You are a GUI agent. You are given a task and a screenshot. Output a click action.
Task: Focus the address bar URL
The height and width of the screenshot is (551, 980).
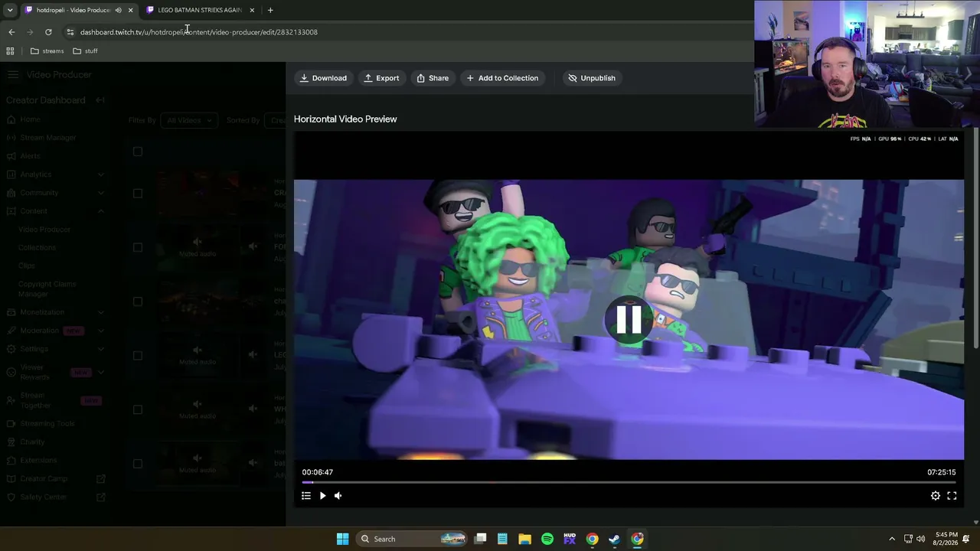199,32
